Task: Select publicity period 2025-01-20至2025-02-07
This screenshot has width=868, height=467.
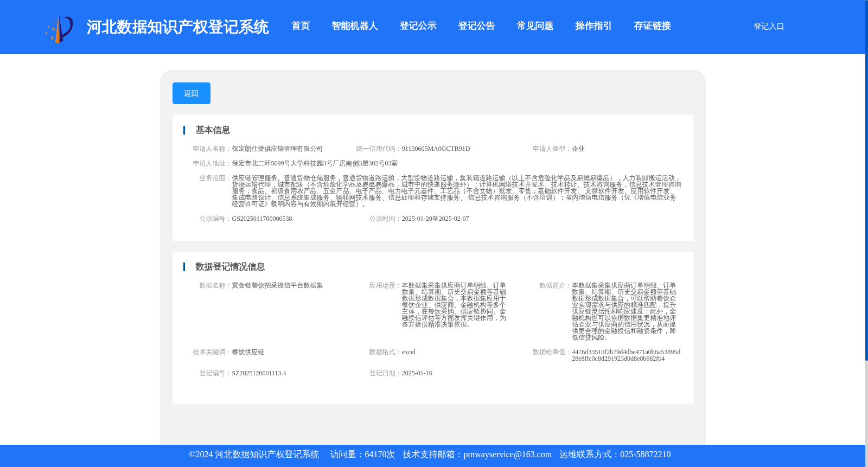Action: coord(436,219)
